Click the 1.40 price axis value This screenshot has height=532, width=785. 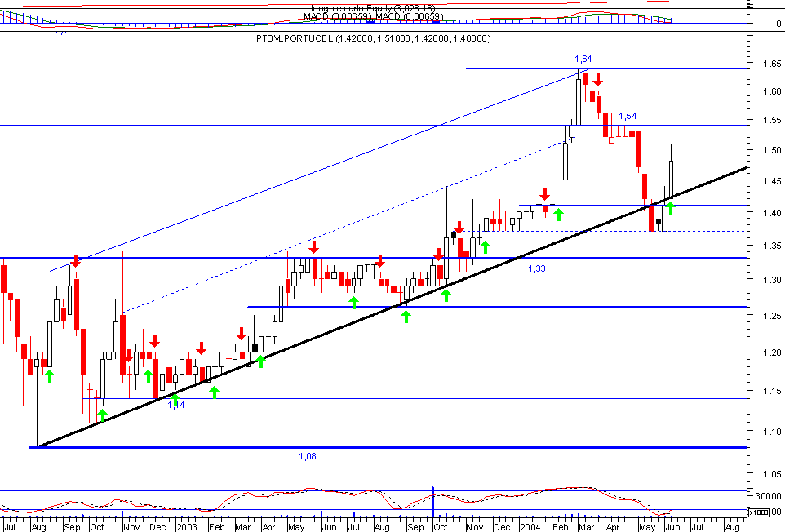point(772,213)
